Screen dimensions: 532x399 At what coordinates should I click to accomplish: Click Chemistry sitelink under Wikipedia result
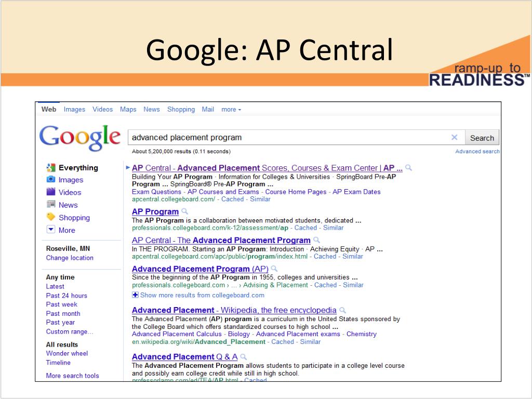362,334
